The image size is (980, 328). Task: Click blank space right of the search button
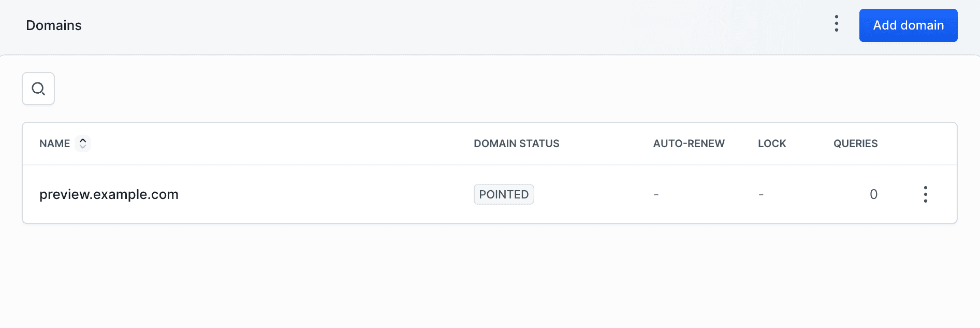[x=466, y=89]
